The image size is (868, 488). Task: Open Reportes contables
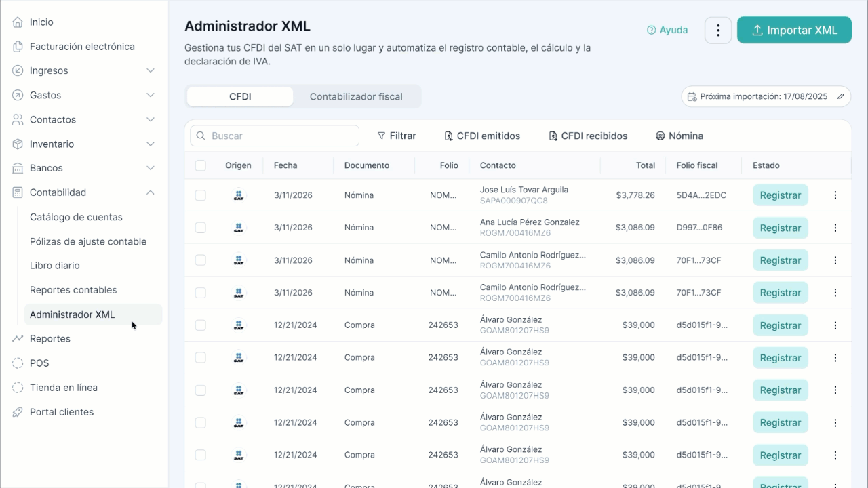point(73,290)
